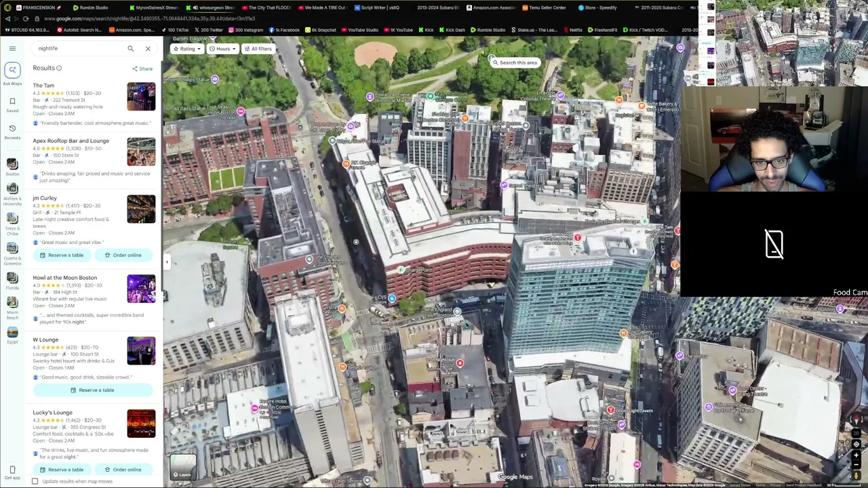
Task: Click the Four Seasons Hotel pink pin
Action: 240,110
